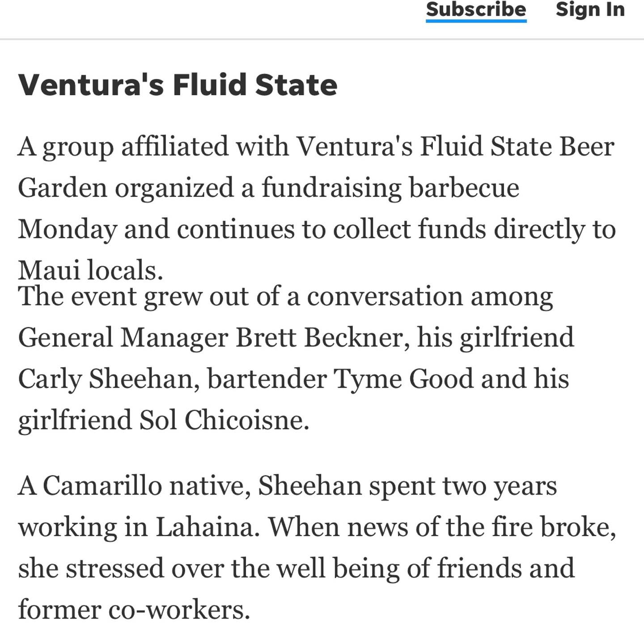Click the word Lahaina in the article
Viewport: 644px width, 644px height.
pos(205,527)
